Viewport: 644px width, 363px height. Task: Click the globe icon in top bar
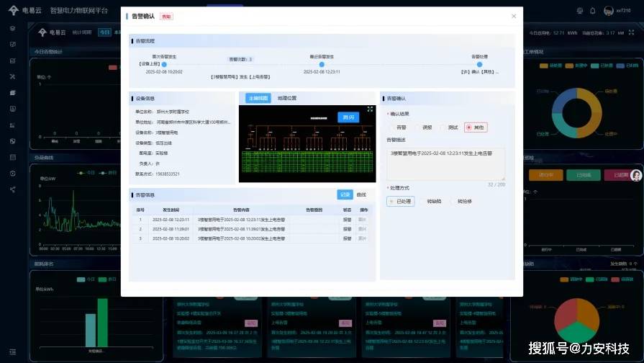pos(580,11)
